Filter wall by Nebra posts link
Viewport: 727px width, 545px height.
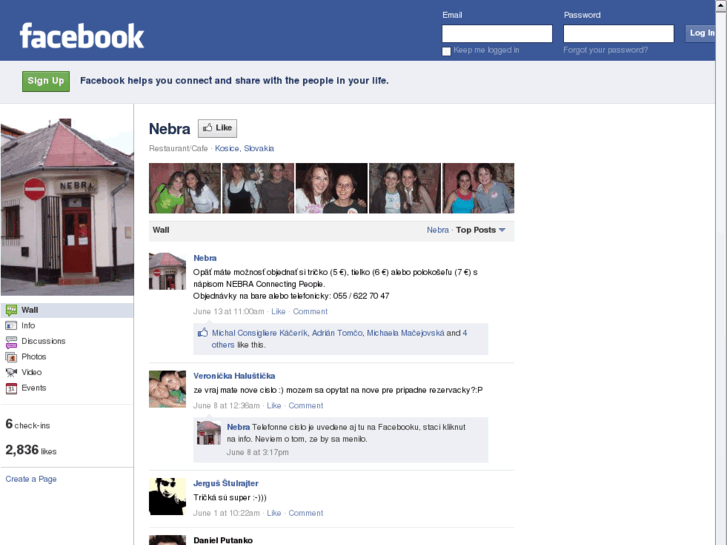438,230
